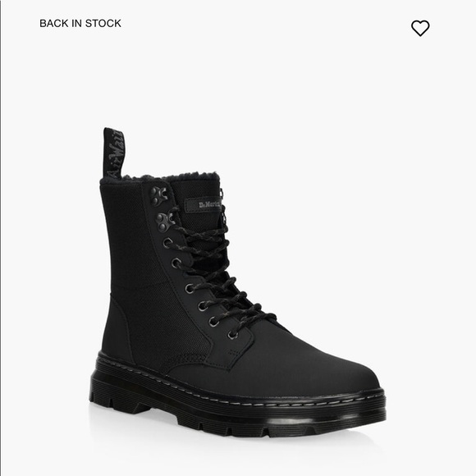Click the heel counter at the boot's back
The height and width of the screenshot is (476, 476).
point(117,331)
